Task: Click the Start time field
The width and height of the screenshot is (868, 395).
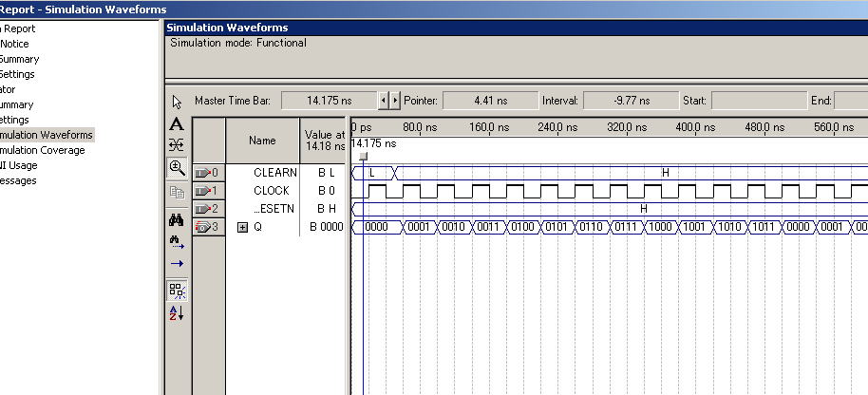Action: click(x=759, y=101)
